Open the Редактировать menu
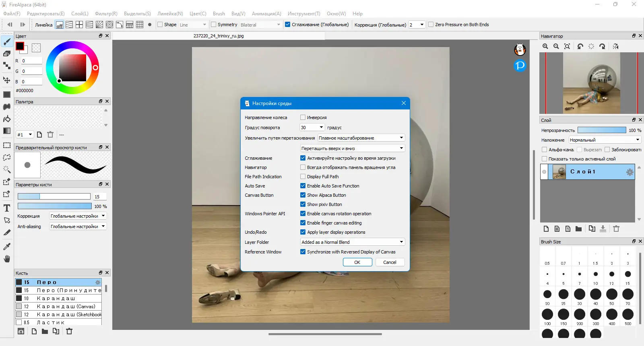This screenshot has height=346, width=644. tap(45, 14)
